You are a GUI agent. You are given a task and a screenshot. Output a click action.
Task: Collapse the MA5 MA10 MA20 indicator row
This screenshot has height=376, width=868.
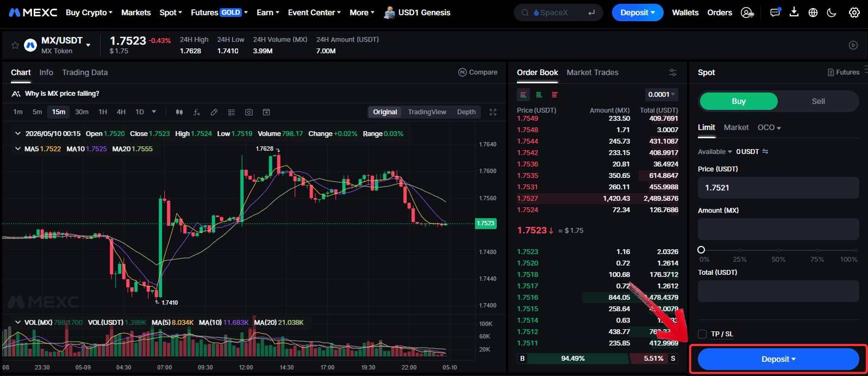18,149
